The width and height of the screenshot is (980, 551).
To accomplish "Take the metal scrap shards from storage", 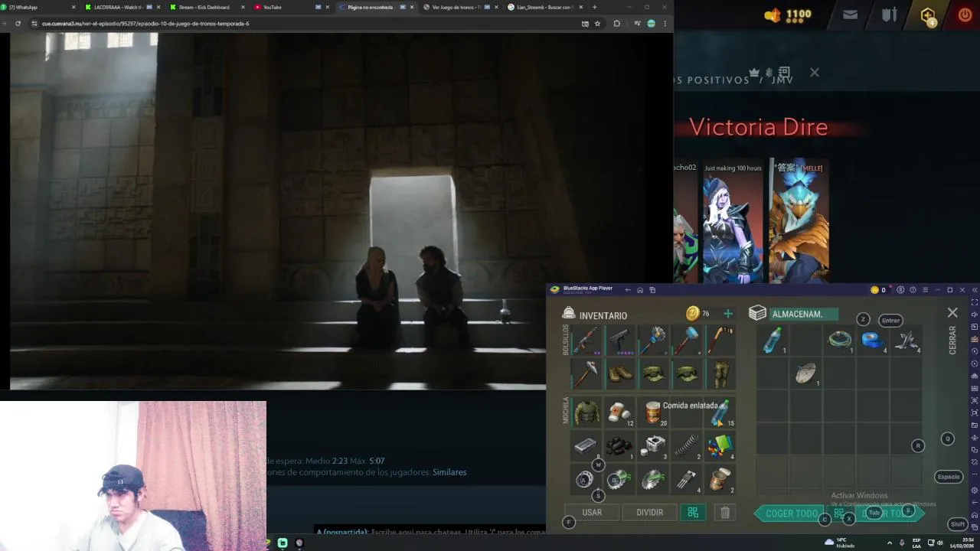I will point(906,340).
